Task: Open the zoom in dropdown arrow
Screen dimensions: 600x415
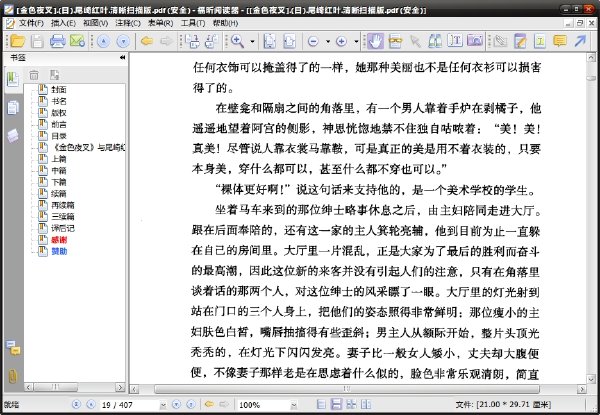Action: pyautogui.click(x=356, y=41)
